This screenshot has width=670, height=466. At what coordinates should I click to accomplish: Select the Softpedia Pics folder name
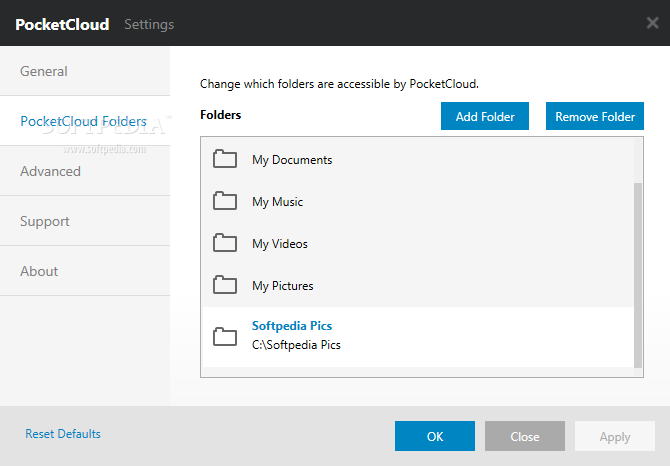coord(292,326)
